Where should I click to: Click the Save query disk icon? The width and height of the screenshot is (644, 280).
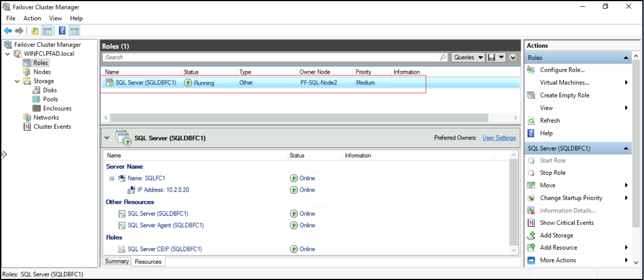(x=491, y=57)
